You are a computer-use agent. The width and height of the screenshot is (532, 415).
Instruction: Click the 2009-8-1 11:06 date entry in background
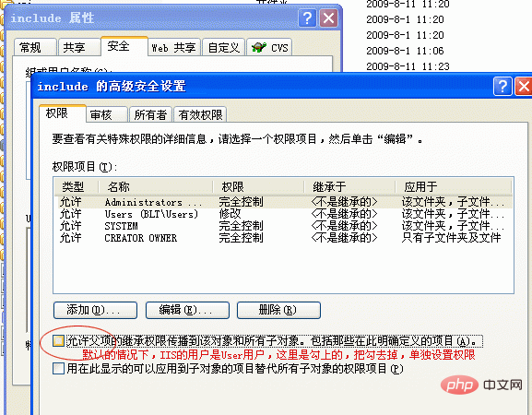(x=405, y=51)
